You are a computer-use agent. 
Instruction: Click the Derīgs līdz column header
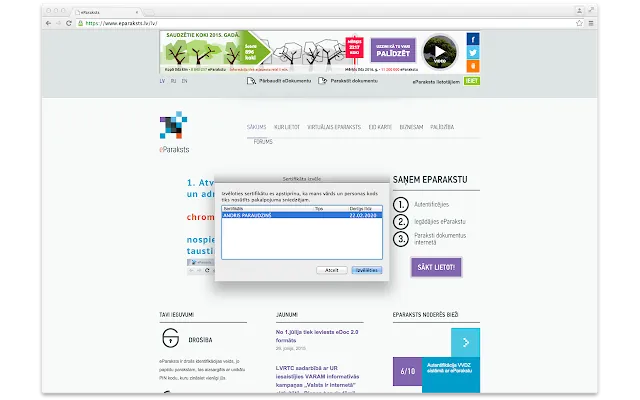(365, 209)
